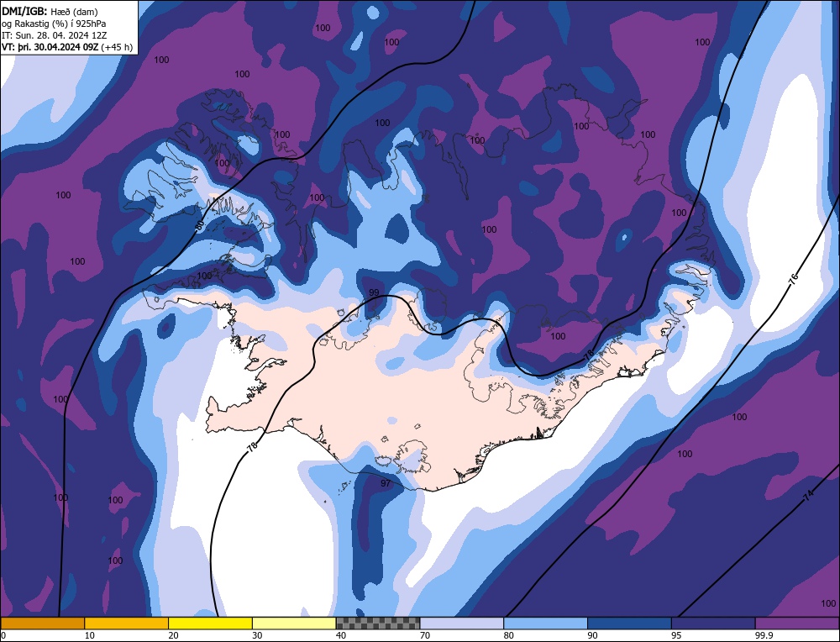The height and width of the screenshot is (642, 840).
Task: Select the bright yellow 20–30 legend swatch
Action: (210, 623)
